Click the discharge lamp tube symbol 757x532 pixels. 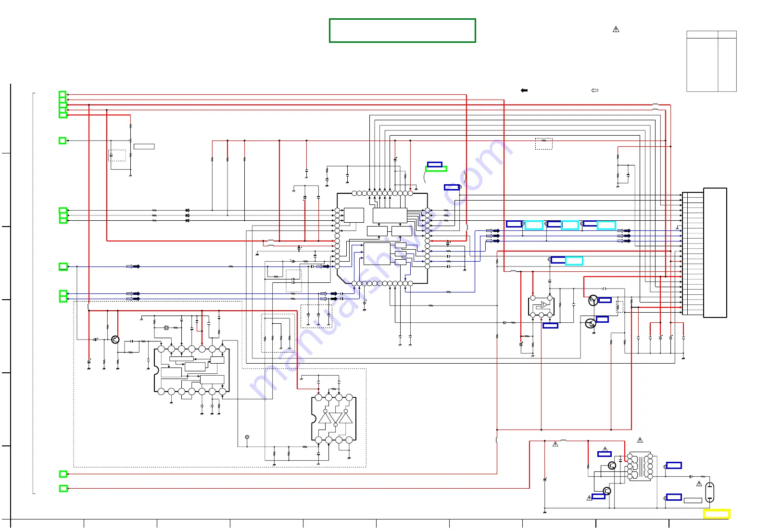pyautogui.click(x=709, y=492)
